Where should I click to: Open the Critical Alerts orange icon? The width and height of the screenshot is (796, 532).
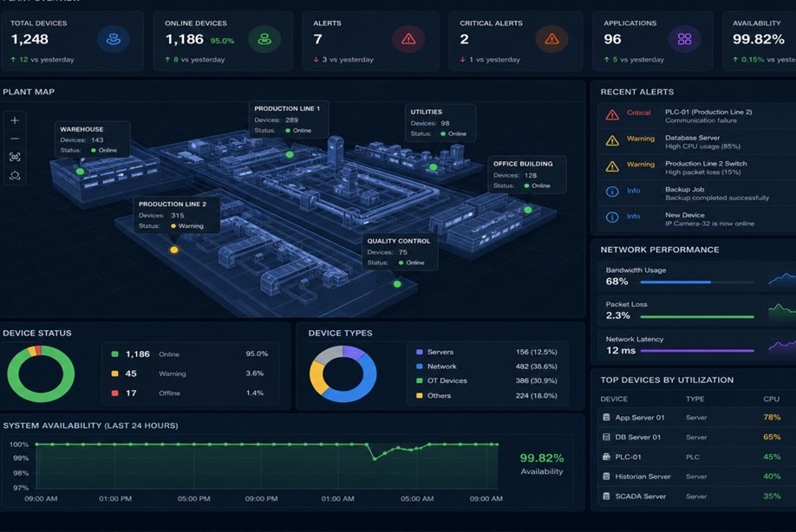point(551,39)
